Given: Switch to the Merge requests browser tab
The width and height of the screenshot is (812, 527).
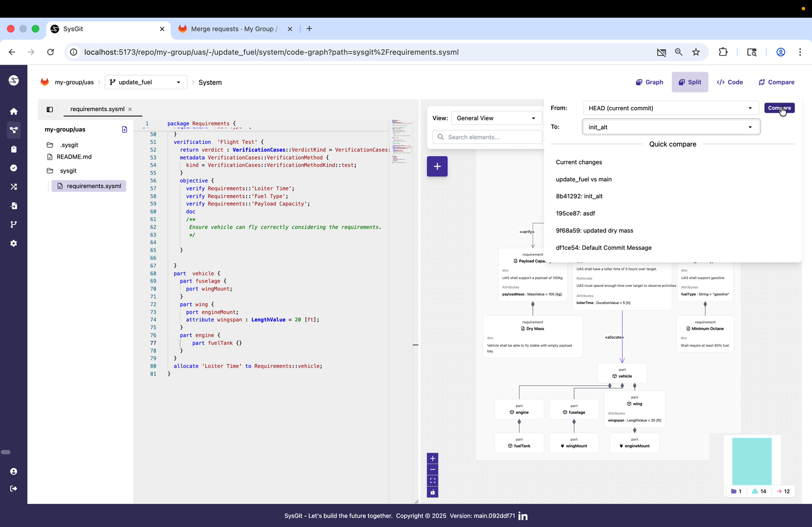Looking at the screenshot, I should tap(227, 29).
